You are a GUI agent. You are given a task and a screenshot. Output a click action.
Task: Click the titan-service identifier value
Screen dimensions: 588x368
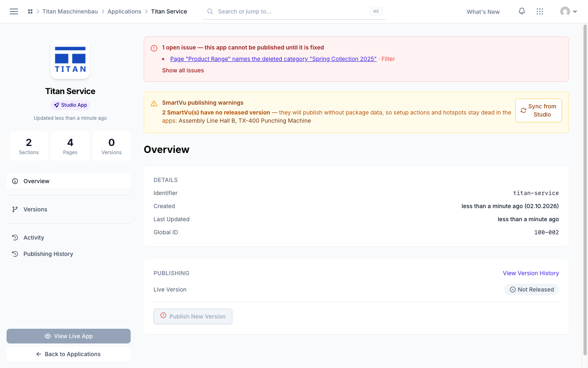[536, 193]
